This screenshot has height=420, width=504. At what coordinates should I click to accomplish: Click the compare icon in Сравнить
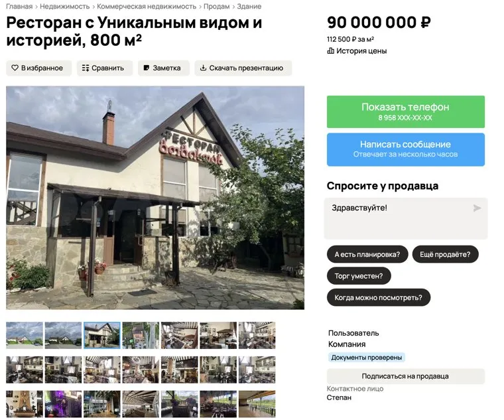(85, 68)
